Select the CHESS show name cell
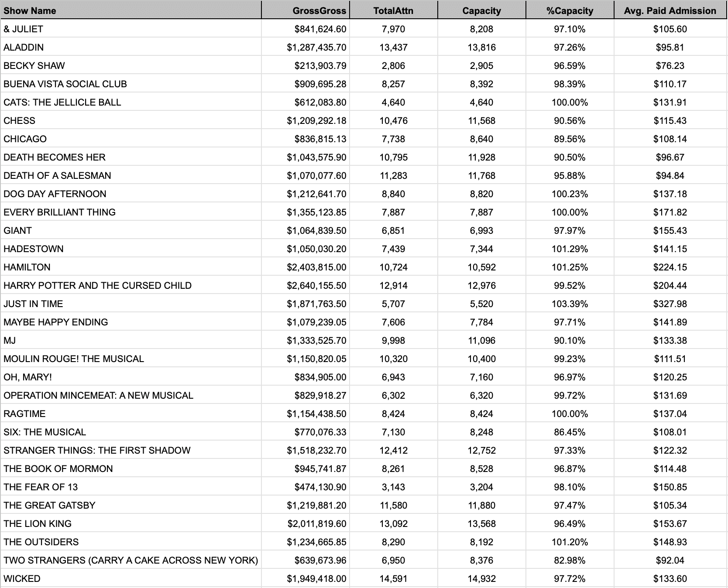728x588 pixels. [x=20, y=120]
